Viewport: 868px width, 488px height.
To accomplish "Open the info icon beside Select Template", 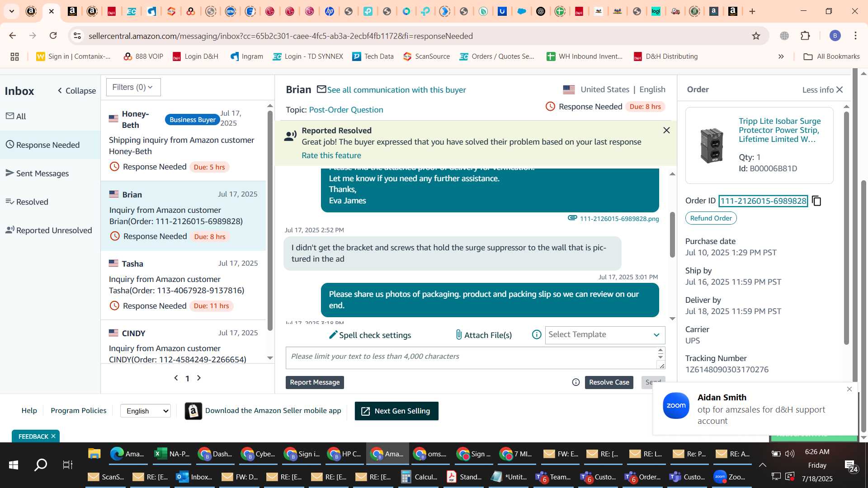I will click(537, 335).
